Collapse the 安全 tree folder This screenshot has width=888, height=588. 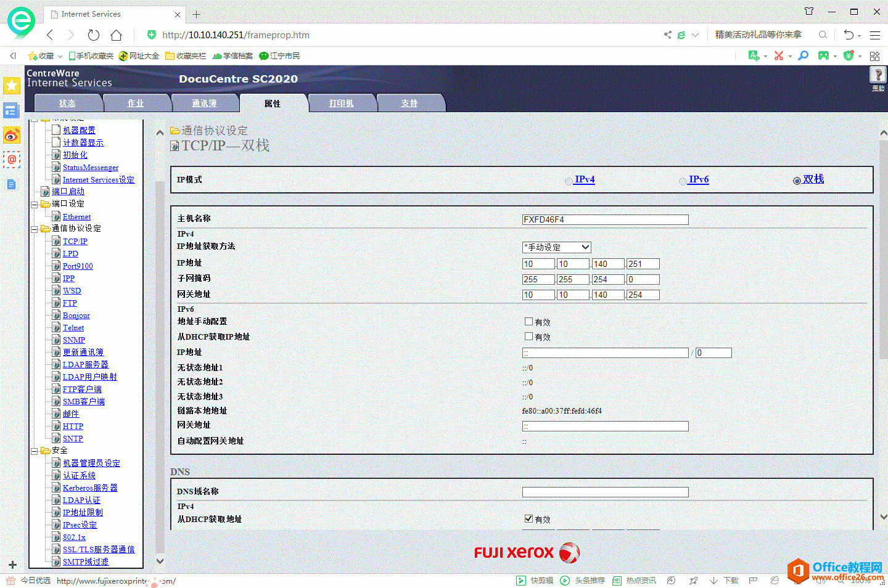coord(35,451)
